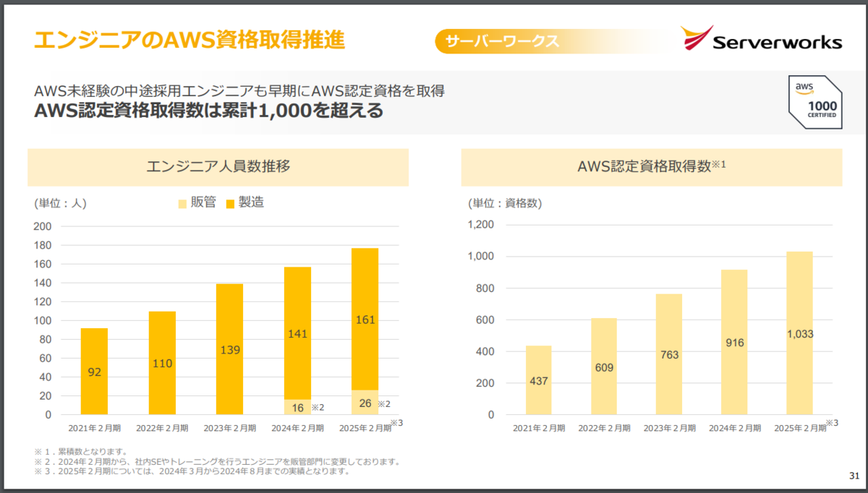Click the Serverworks logo

(x=761, y=38)
